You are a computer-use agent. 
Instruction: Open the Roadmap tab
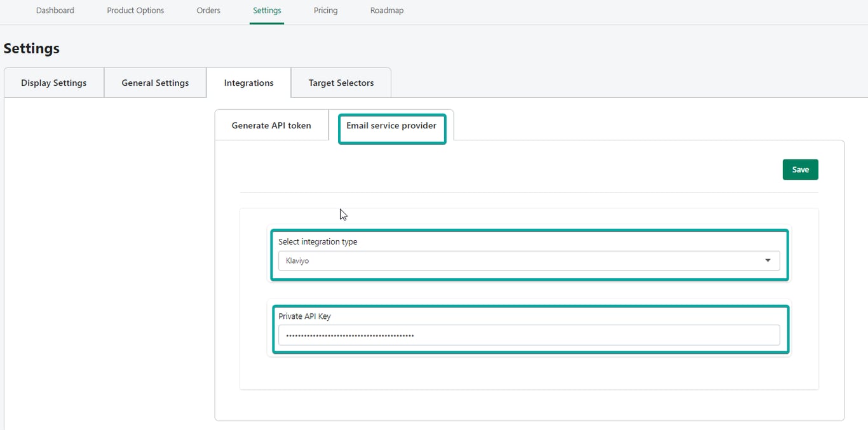387,11
